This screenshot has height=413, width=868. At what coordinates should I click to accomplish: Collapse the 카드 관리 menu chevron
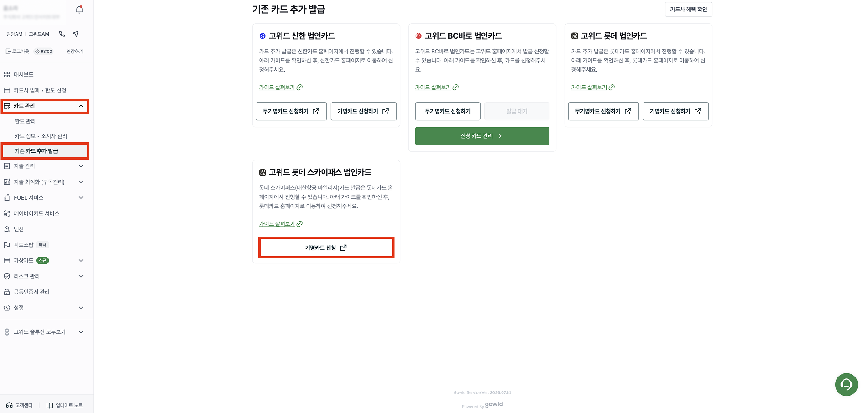point(81,106)
